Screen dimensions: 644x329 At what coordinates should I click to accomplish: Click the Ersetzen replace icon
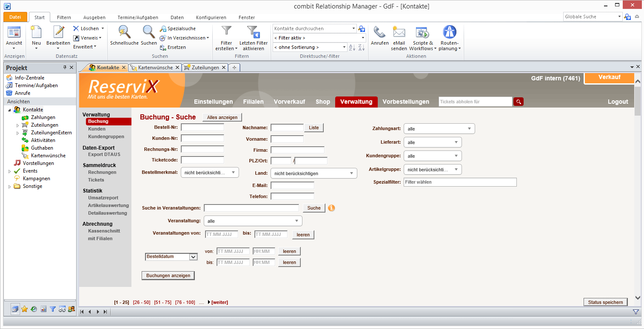click(163, 47)
